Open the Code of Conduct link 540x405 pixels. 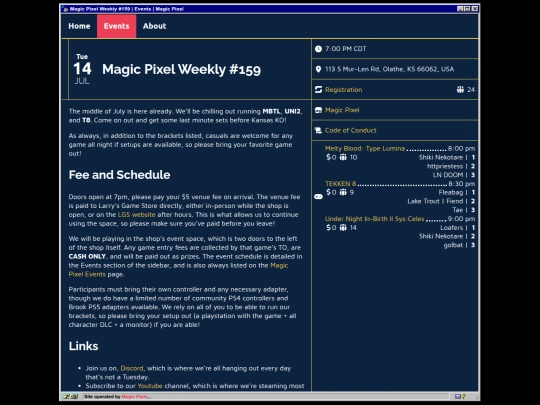tap(351, 130)
